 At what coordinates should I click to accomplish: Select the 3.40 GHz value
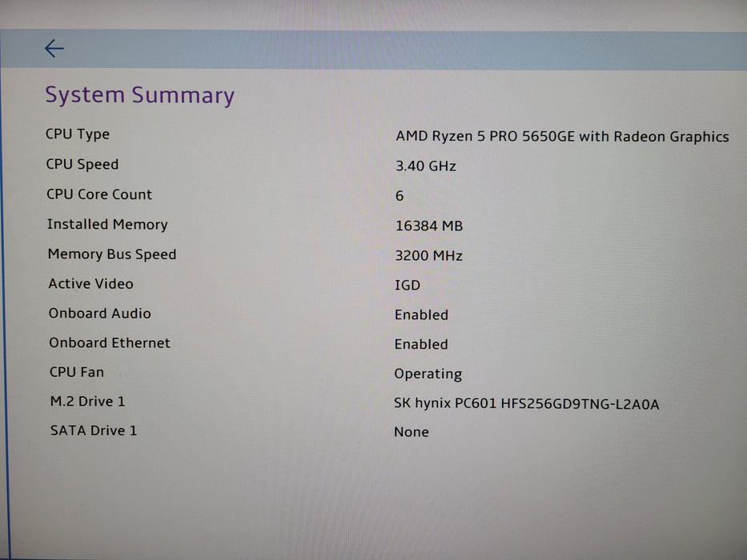click(425, 166)
